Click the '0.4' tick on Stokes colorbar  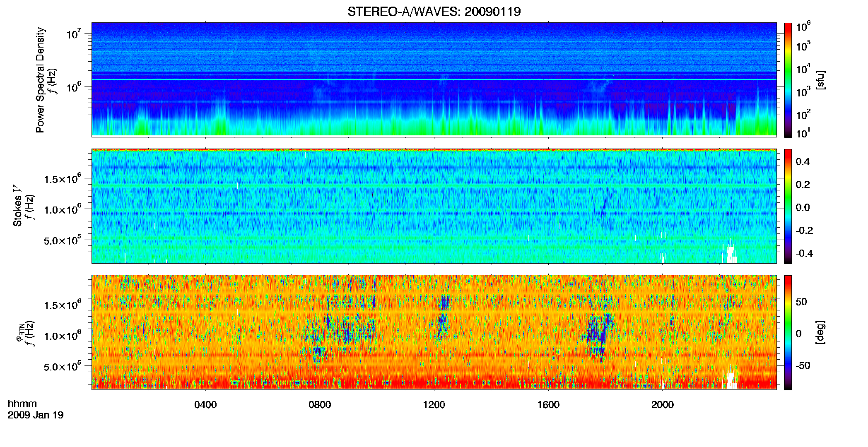coord(803,162)
